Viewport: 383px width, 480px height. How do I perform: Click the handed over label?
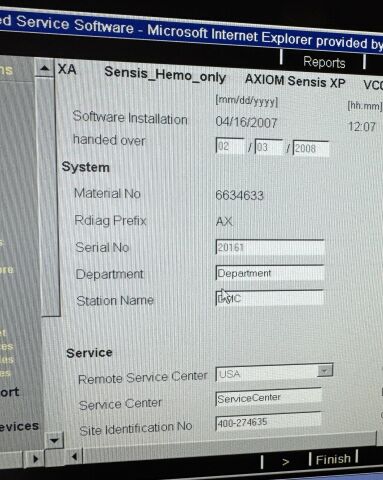coord(109,140)
